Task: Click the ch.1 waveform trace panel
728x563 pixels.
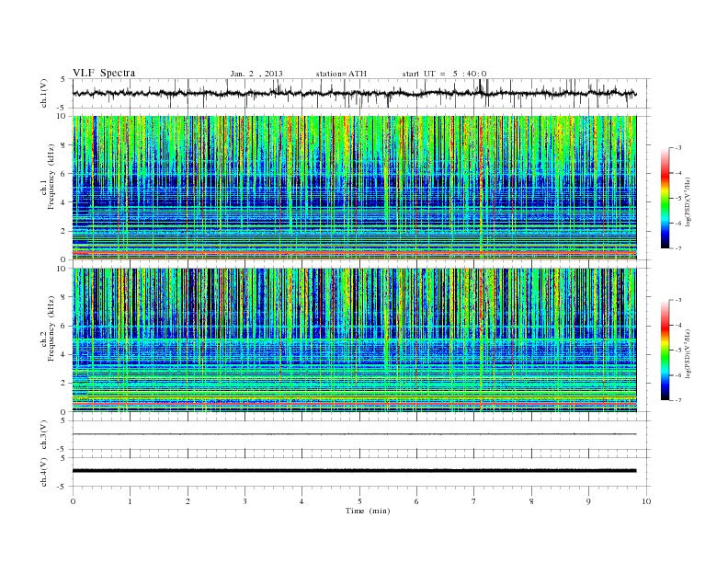Action: pyautogui.click(x=361, y=93)
